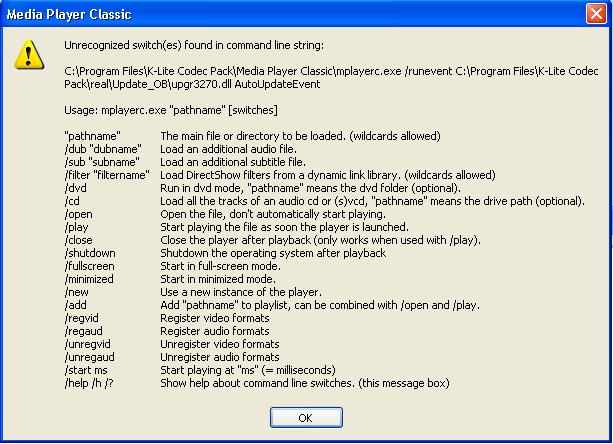
Task: Click the /sub "subname" switch
Action: click(x=102, y=162)
